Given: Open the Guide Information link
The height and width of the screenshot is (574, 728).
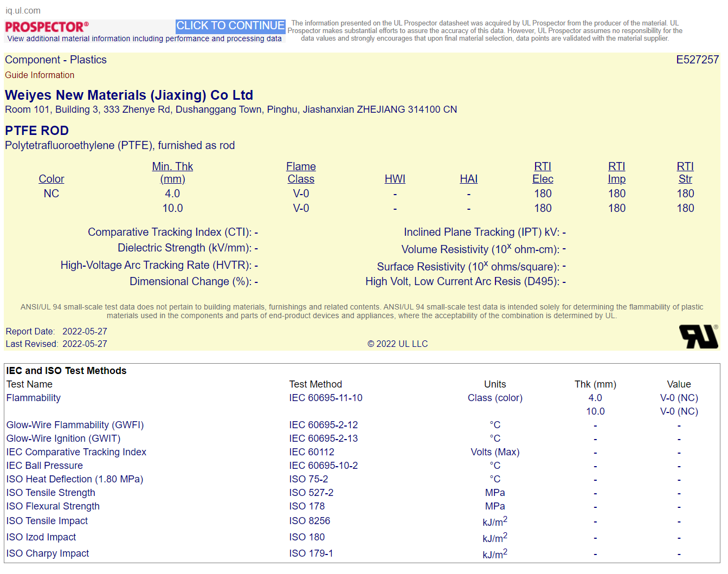Looking at the screenshot, I should pyautogui.click(x=40, y=75).
